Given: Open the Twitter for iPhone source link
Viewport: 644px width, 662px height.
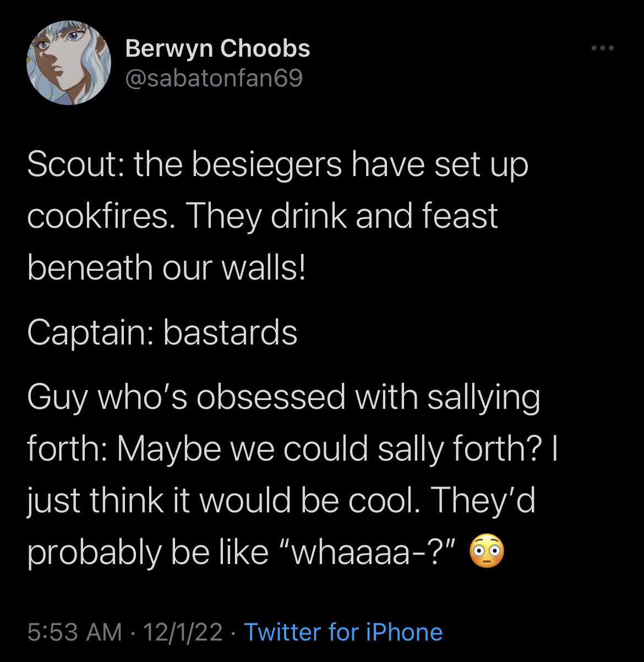Looking at the screenshot, I should coord(343,632).
